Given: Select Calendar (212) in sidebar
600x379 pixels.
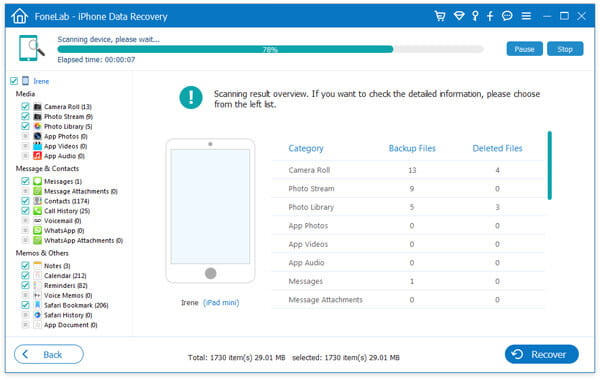Looking at the screenshot, I should (x=65, y=276).
